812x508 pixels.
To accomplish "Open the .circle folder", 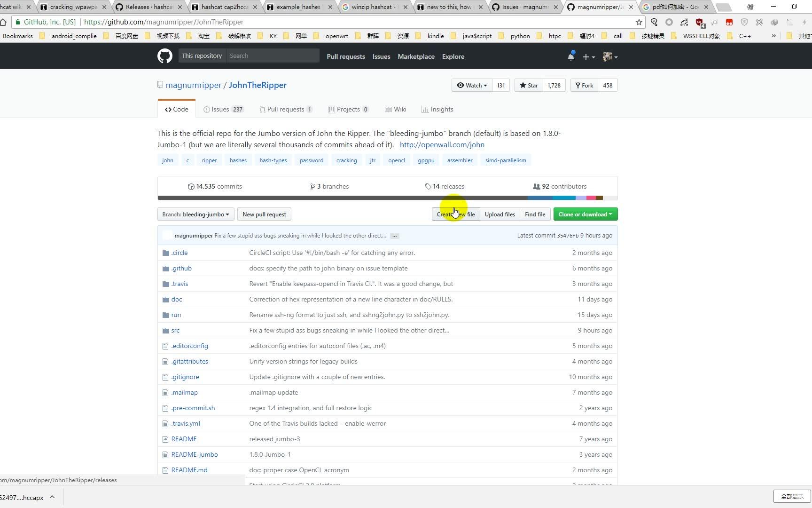I will coord(180,253).
